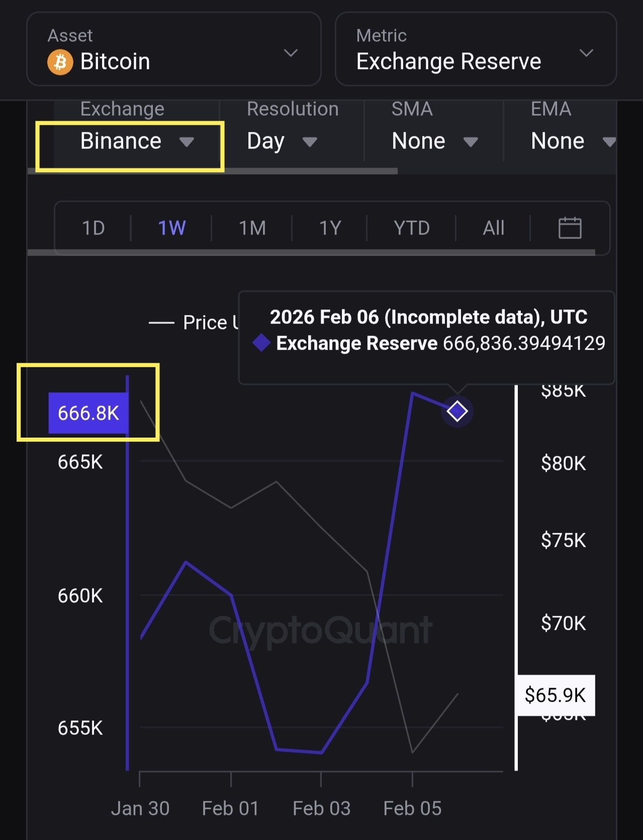The image size is (643, 840).
Task: Open the Binance exchange dropdown
Action: click(x=136, y=141)
